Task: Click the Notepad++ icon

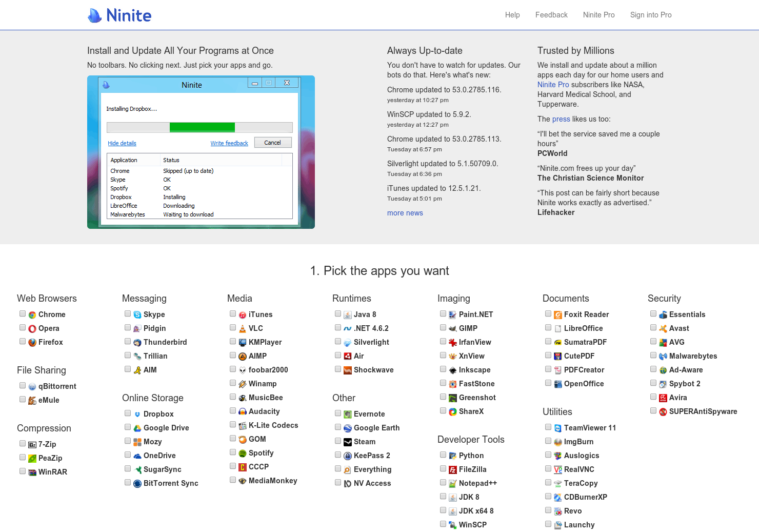Action: (x=453, y=484)
